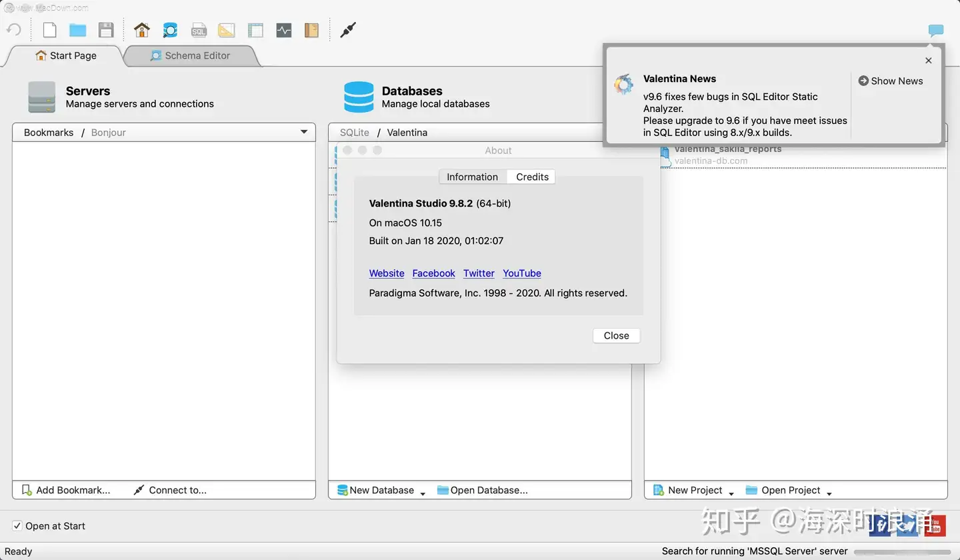Switch to the Start Page tab
Viewport: 960px width, 560px height.
click(x=65, y=55)
